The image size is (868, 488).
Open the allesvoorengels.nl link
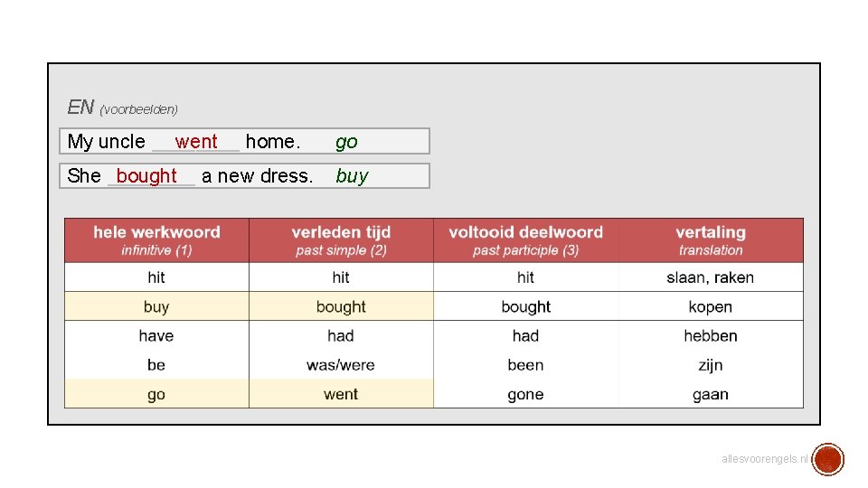click(764, 459)
